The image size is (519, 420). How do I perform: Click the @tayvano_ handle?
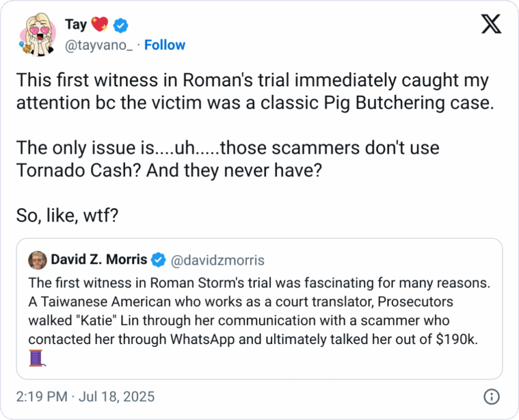point(98,45)
